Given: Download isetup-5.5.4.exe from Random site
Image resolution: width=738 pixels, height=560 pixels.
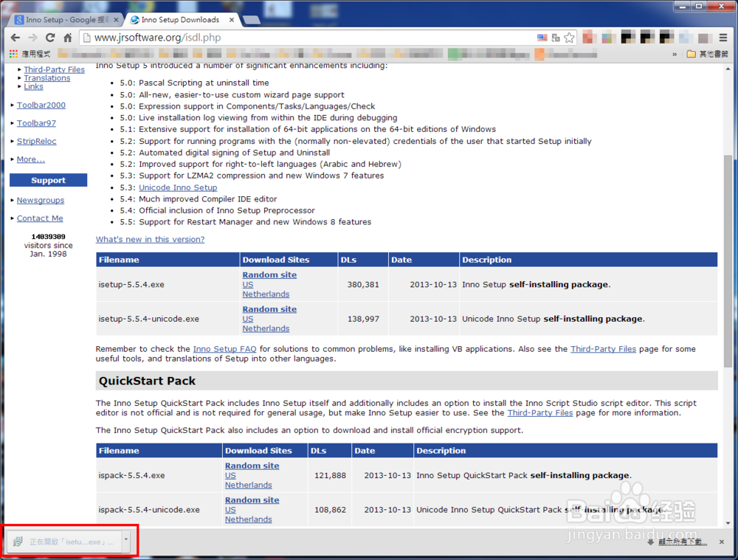Looking at the screenshot, I should 269,274.
